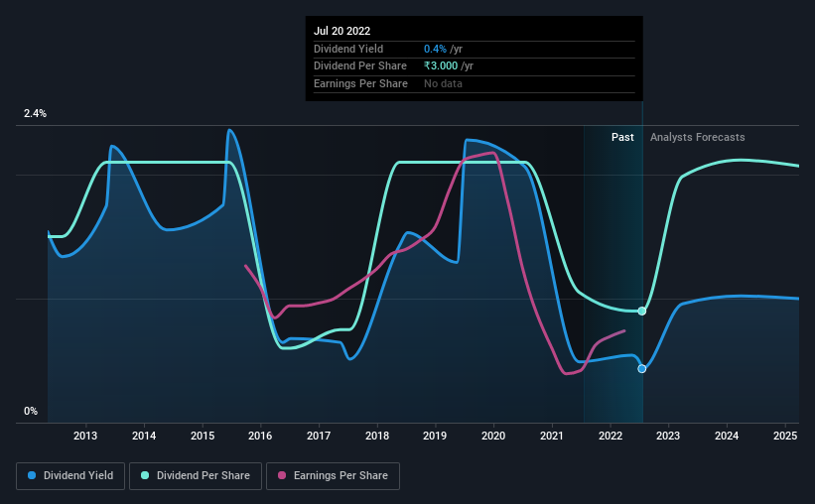Click the 'No data' earnings value
This screenshot has height=504, width=815.
coord(443,83)
